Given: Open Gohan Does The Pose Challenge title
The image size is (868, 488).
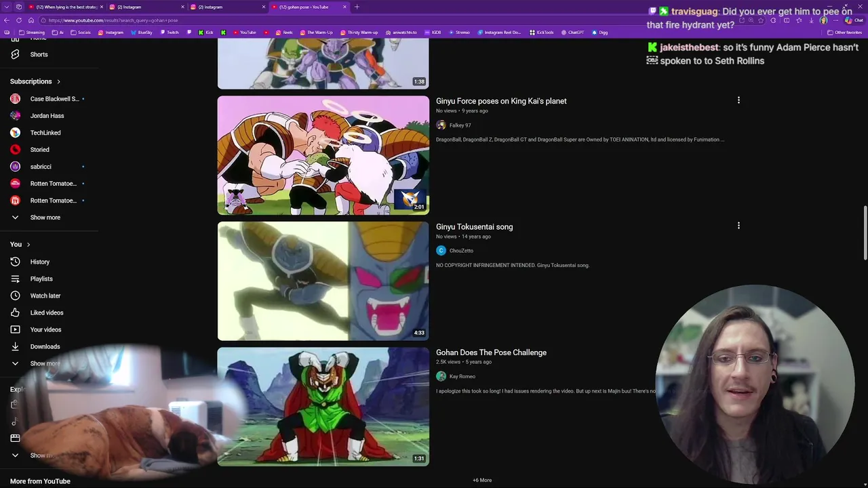Looking at the screenshot, I should coord(491,352).
